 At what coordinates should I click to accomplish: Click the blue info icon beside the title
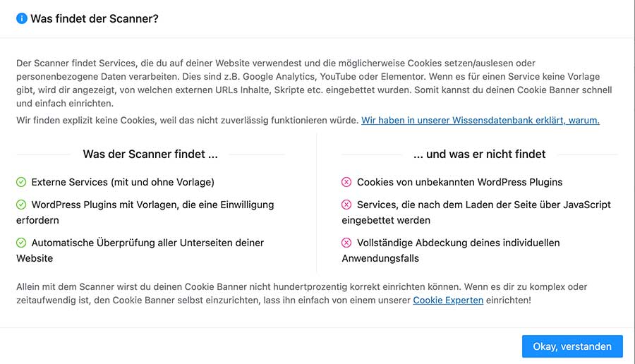pos(22,18)
